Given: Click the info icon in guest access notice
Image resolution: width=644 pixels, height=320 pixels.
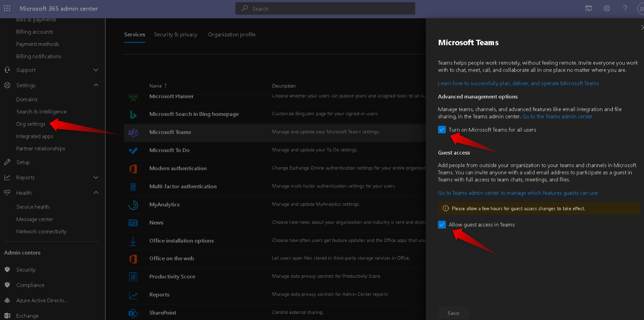Looking at the screenshot, I should pos(445,209).
